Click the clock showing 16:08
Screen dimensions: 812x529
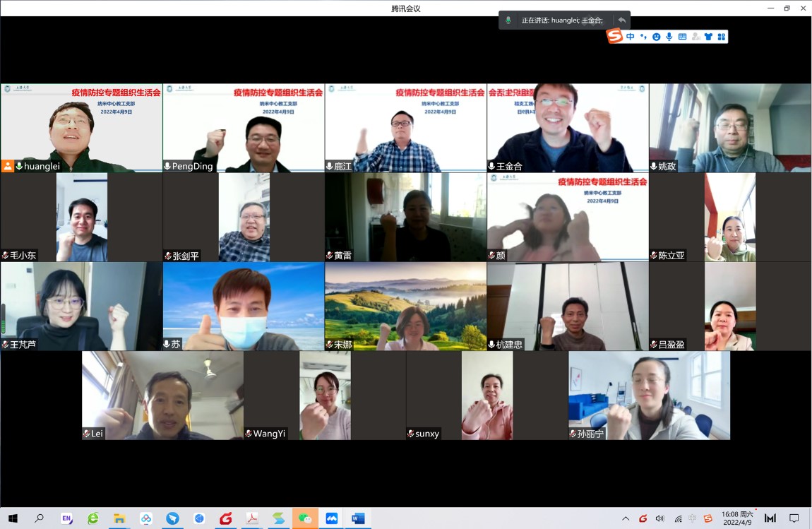[736, 518]
